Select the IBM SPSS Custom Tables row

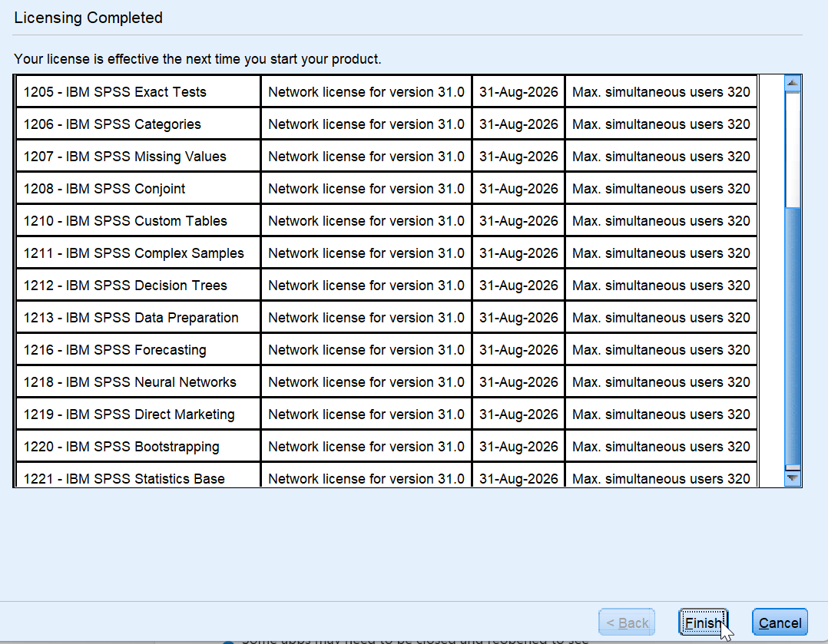coord(137,220)
